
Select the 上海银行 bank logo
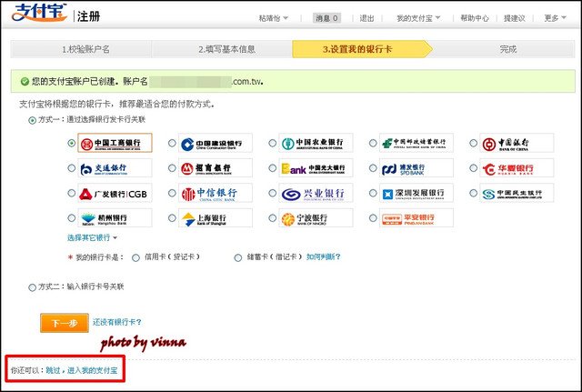tap(216, 218)
